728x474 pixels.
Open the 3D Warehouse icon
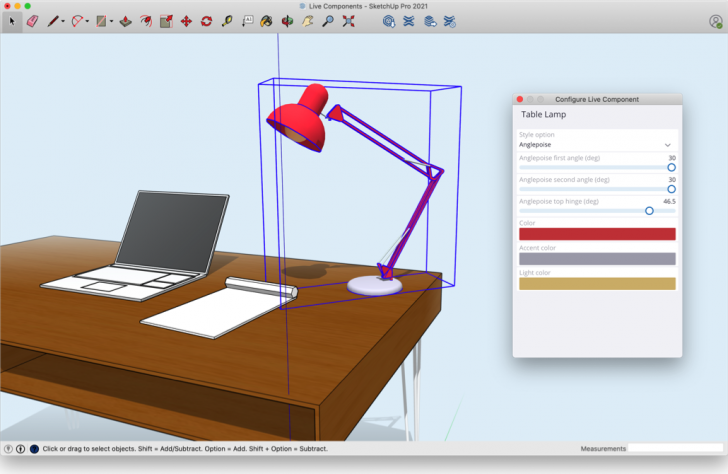388,20
